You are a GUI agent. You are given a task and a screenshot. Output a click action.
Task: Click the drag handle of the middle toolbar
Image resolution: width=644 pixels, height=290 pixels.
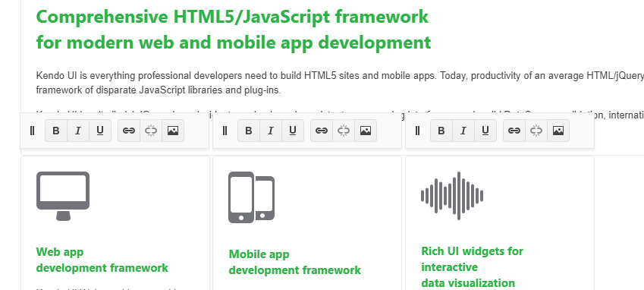pyautogui.click(x=225, y=131)
